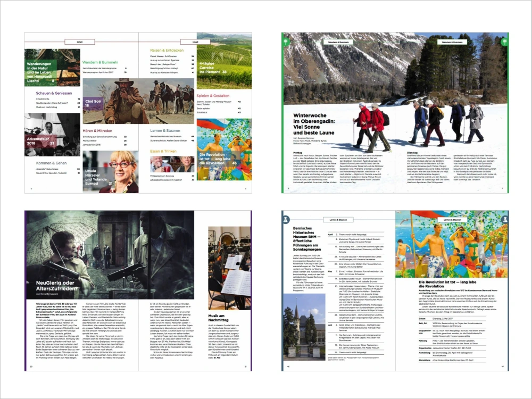Image resolution: width=532 pixels, height=399 pixels.
Task: Click the large NeuGierig oder AltersZufrieden? headline on film image
Action: tap(57, 286)
